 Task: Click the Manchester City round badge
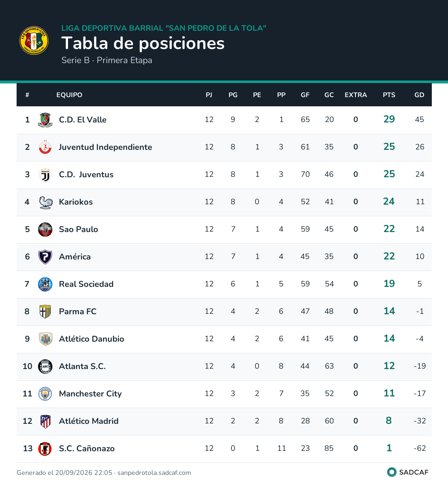coord(45,394)
